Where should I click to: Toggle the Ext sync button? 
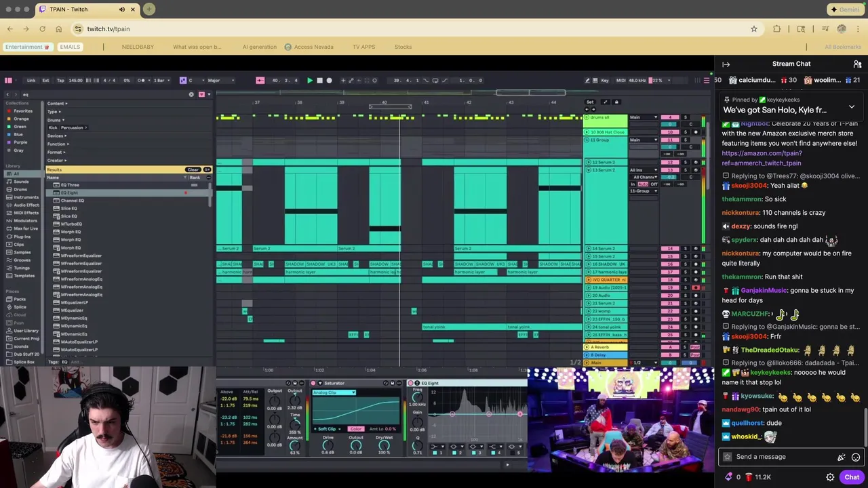[46, 81]
